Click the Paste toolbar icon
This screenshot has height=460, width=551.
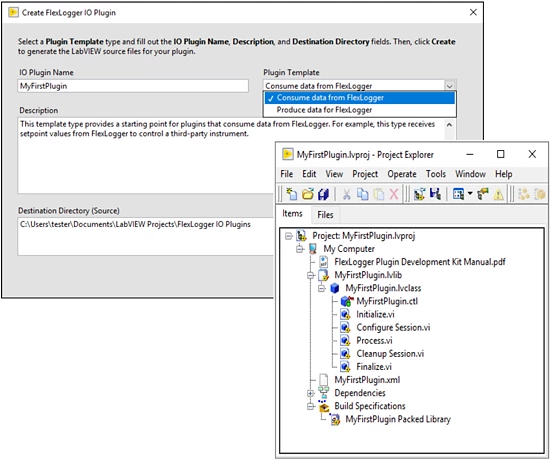pos(378,194)
